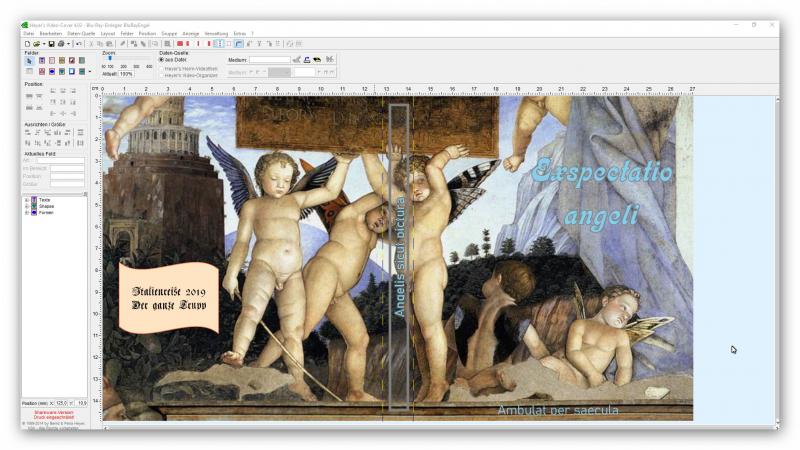Click the Undo arrow icon
Screen dimensions: 800x450
click(79, 44)
